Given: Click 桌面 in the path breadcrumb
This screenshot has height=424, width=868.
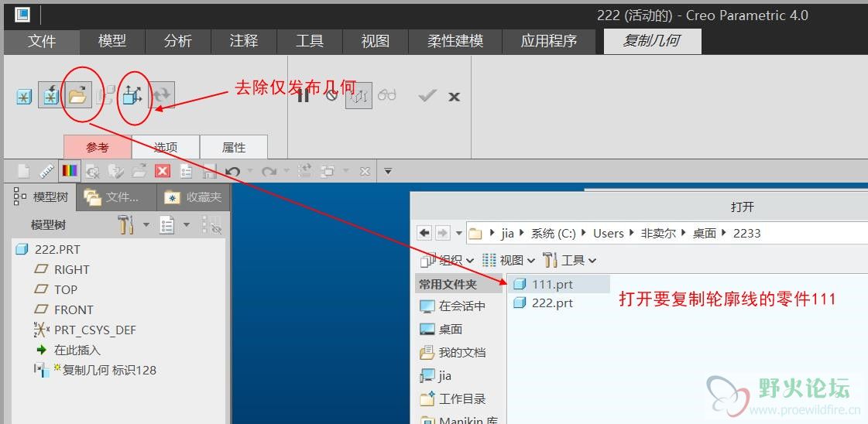Looking at the screenshot, I should click(705, 234).
